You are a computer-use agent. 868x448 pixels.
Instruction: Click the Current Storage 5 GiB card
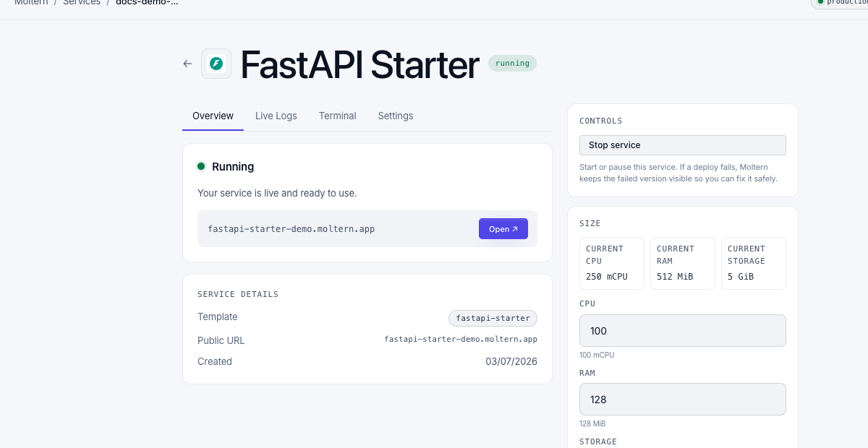click(x=754, y=264)
